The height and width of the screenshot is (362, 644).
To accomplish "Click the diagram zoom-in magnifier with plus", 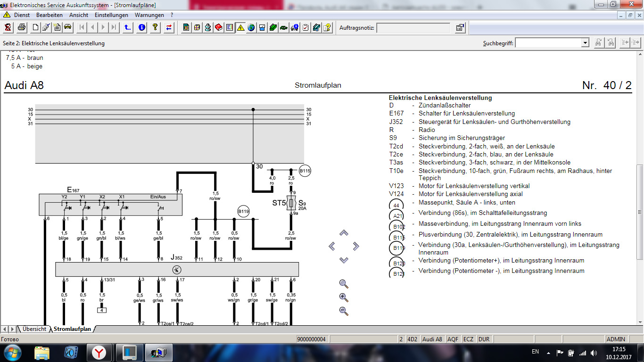I will click(344, 297).
